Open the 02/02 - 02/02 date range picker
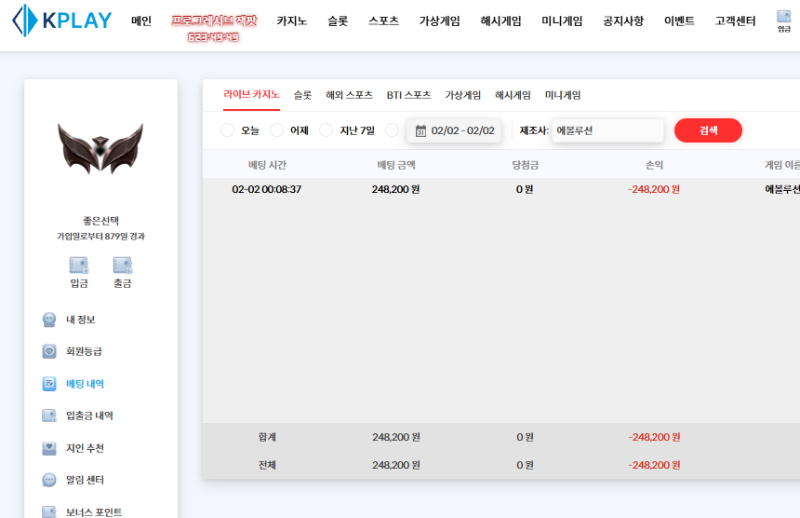Screen dimensions: 800x518 pos(454,131)
